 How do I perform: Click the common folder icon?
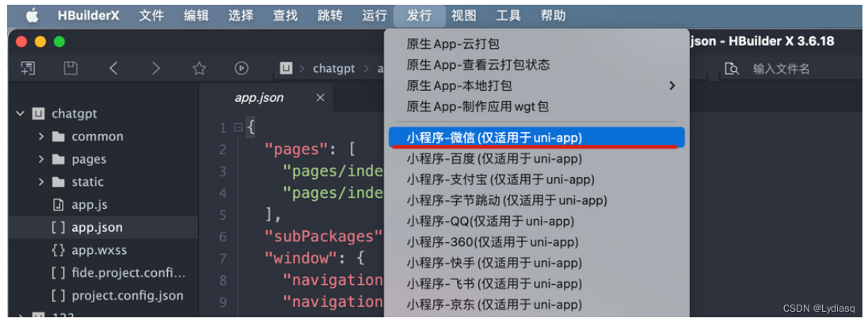58,137
